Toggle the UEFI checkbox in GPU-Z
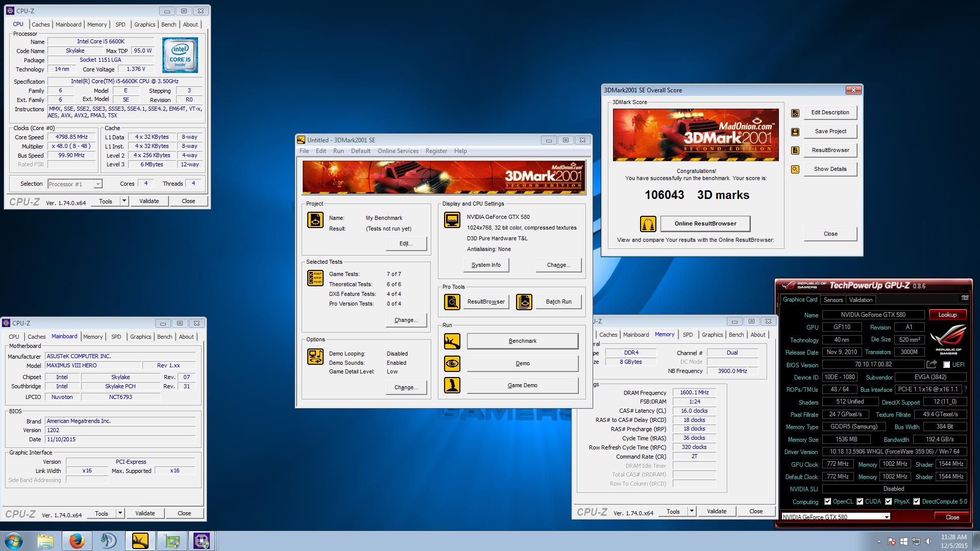This screenshot has width=980, height=551. (x=947, y=365)
